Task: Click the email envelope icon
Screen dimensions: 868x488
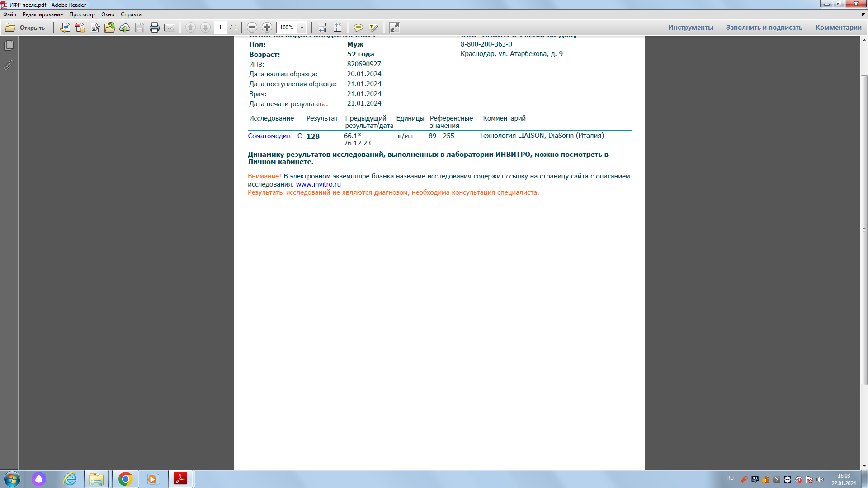Action: click(170, 28)
